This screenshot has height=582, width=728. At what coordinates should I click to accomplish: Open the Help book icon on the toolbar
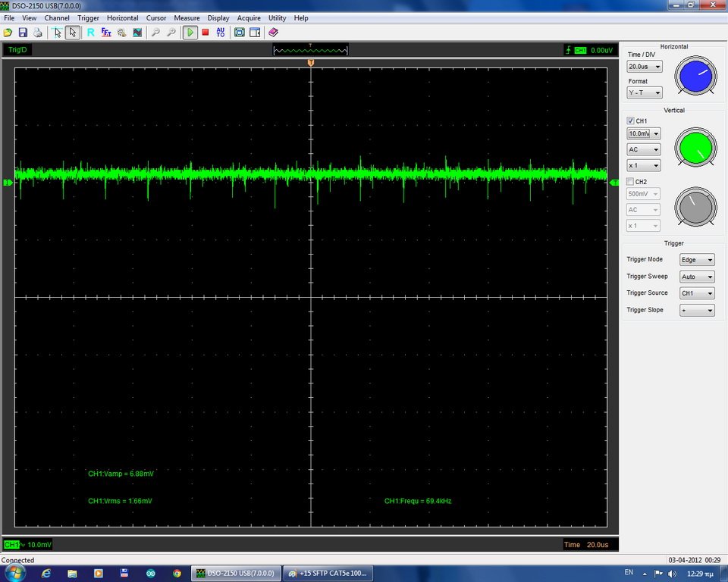[271, 32]
